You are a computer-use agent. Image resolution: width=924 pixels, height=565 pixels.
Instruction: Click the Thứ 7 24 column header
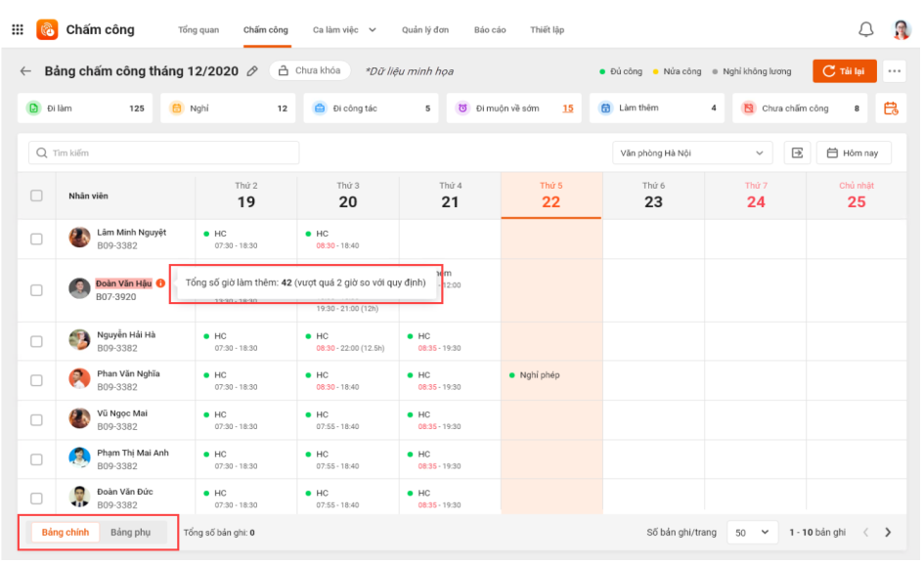pyautogui.click(x=756, y=196)
